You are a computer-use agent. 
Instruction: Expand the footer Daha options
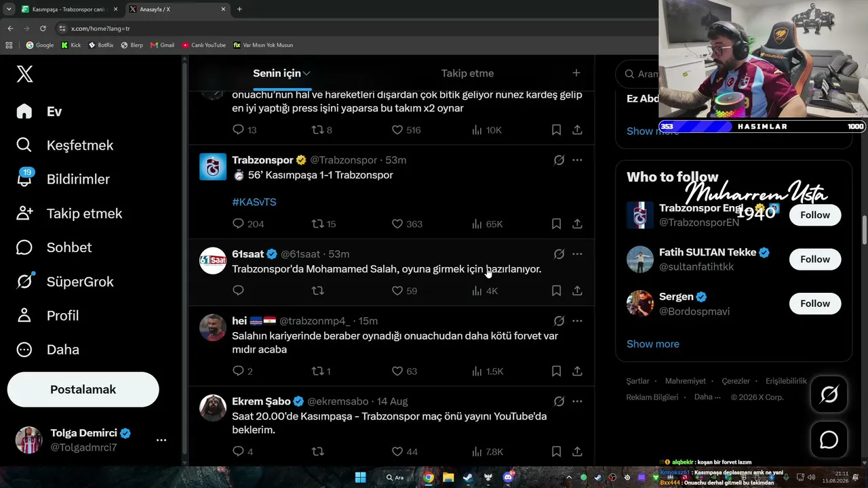click(x=708, y=397)
